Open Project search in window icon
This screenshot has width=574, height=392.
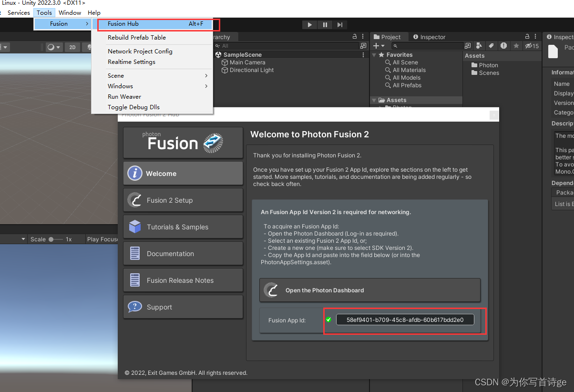click(x=468, y=46)
